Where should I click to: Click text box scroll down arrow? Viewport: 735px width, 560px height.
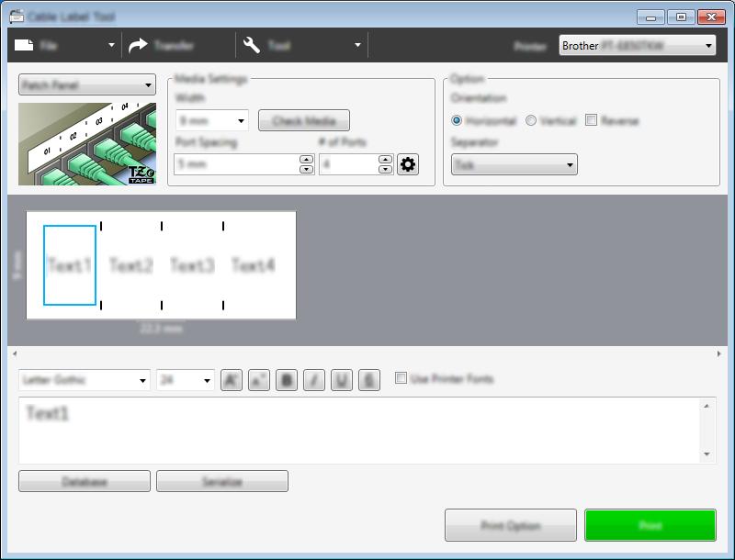707,454
